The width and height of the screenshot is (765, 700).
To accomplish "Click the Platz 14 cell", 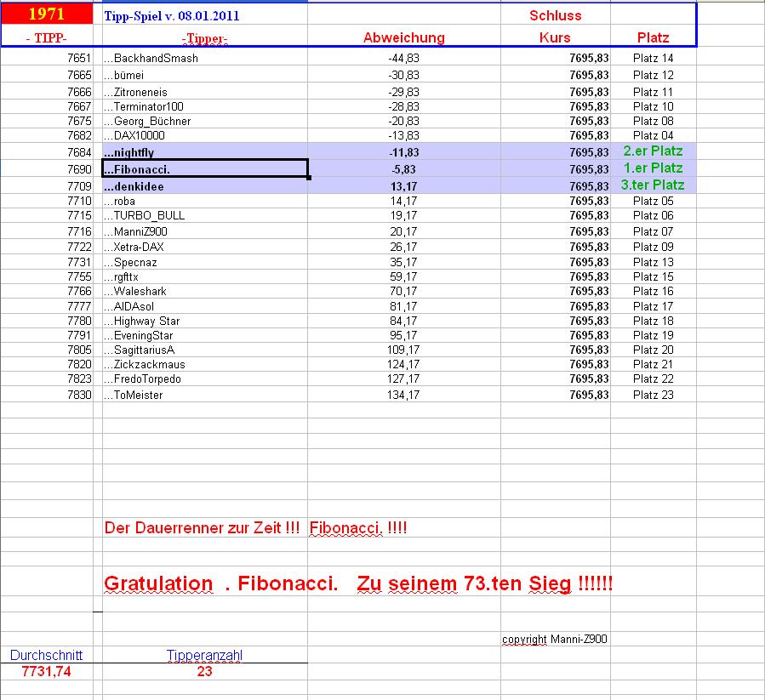I will 653,58.
